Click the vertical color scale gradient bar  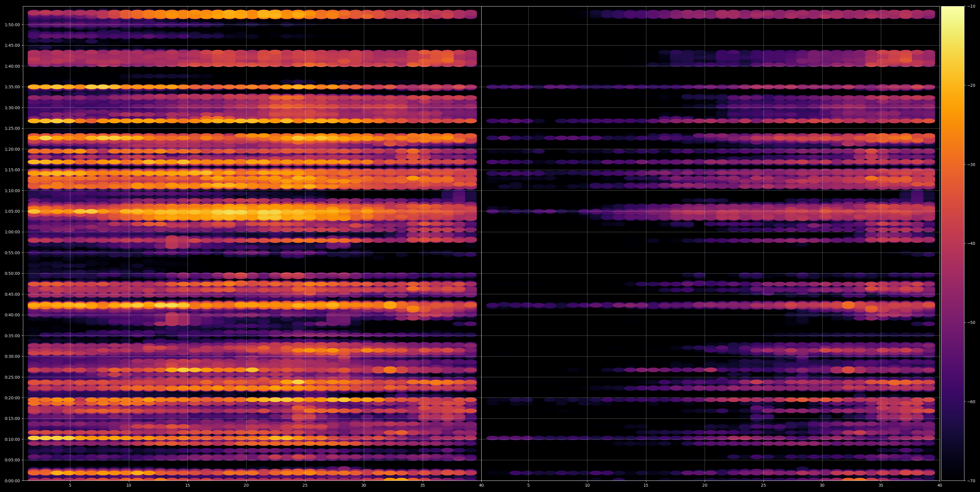click(x=953, y=244)
